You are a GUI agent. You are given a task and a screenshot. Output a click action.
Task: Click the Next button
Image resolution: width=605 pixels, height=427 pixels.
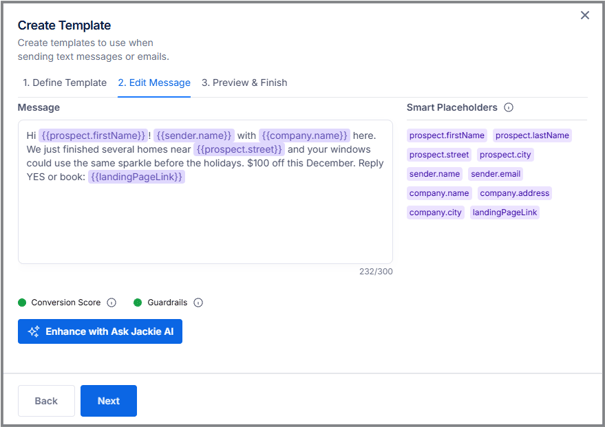108,401
